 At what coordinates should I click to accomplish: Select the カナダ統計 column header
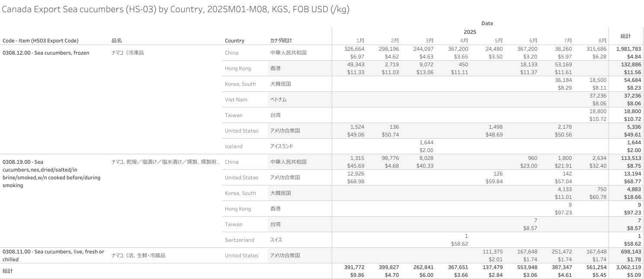[281, 41]
